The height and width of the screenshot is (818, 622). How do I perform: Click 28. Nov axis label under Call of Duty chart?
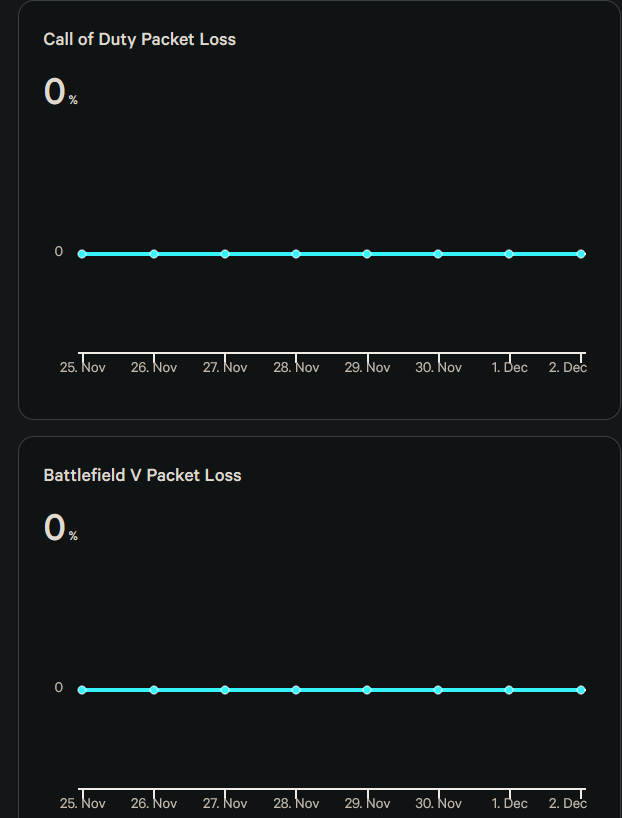click(296, 368)
